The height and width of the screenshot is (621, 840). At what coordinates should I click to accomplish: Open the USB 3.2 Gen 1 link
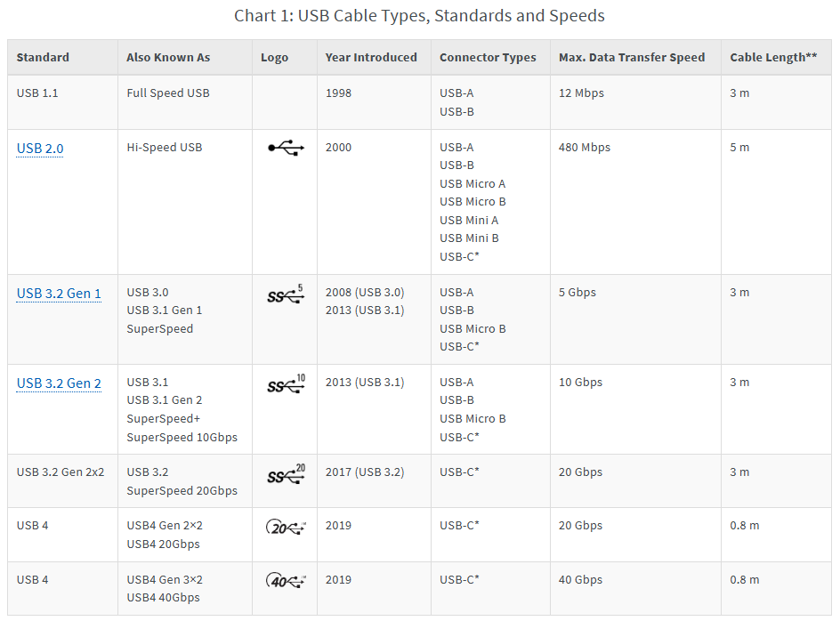pos(59,294)
